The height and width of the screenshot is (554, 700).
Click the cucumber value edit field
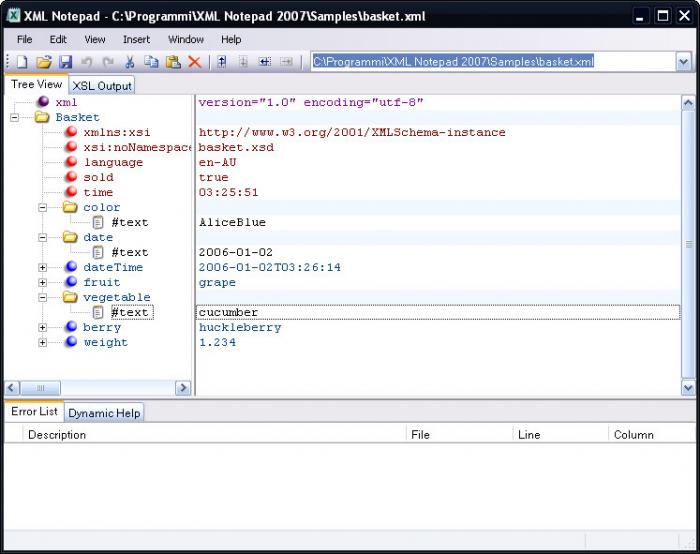(x=438, y=312)
